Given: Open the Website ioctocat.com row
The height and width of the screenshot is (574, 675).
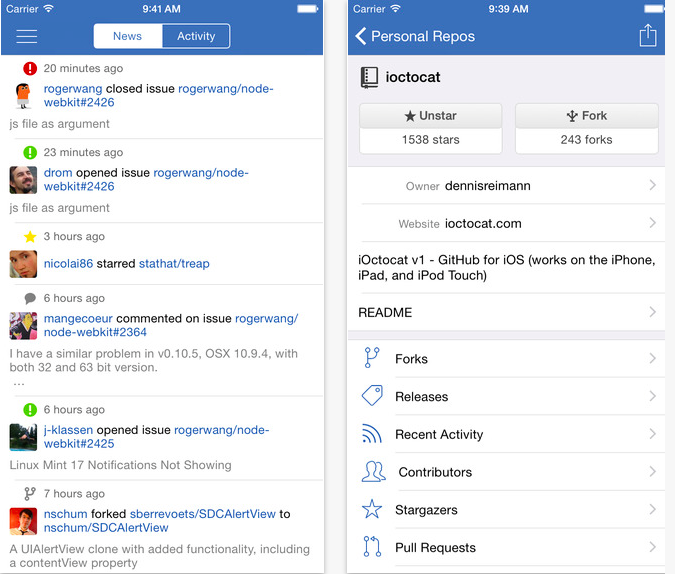Looking at the screenshot, I should (x=506, y=223).
